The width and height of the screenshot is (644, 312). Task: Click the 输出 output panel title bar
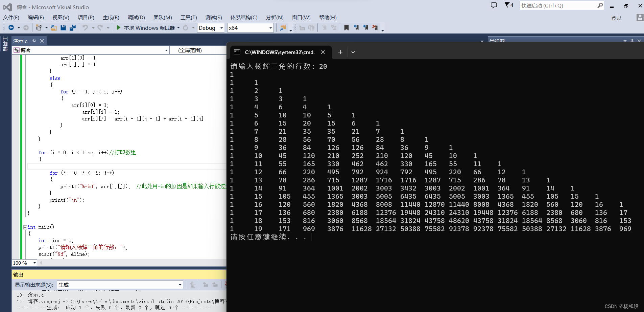point(119,274)
